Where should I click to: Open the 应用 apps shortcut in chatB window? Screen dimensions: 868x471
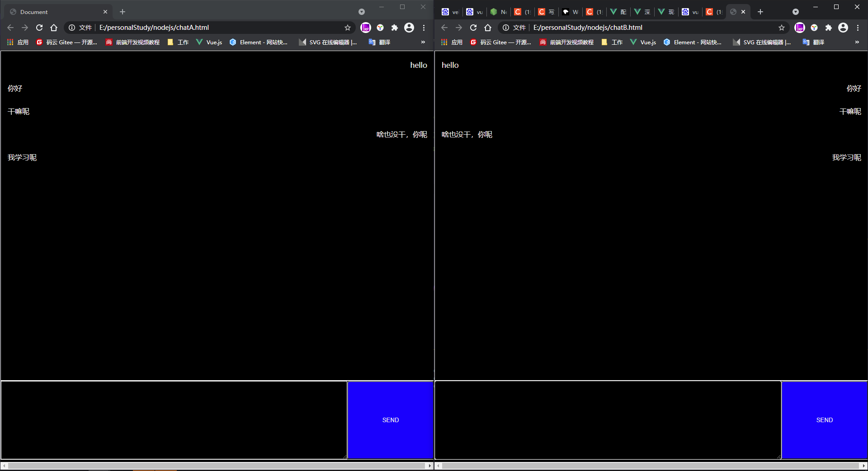452,42
